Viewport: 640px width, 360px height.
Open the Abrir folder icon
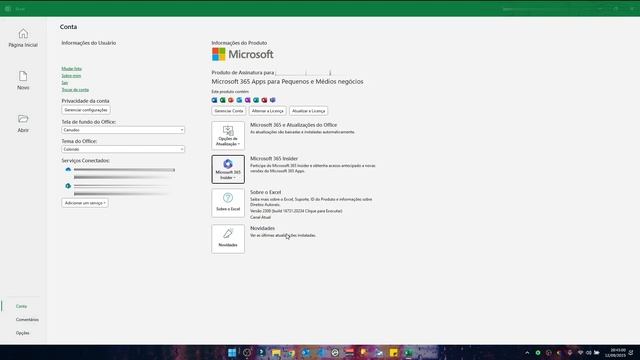click(23, 119)
